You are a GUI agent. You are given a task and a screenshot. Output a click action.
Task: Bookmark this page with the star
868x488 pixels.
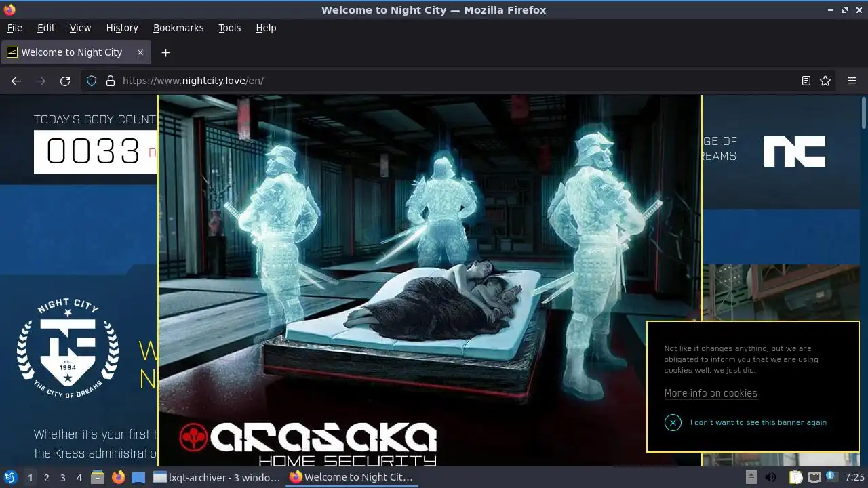tap(825, 81)
